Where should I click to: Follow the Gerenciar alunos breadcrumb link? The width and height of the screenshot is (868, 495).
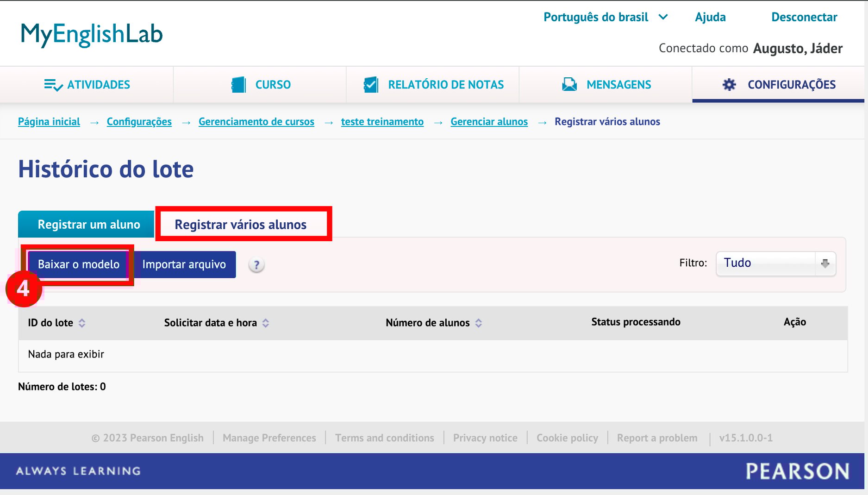click(489, 122)
